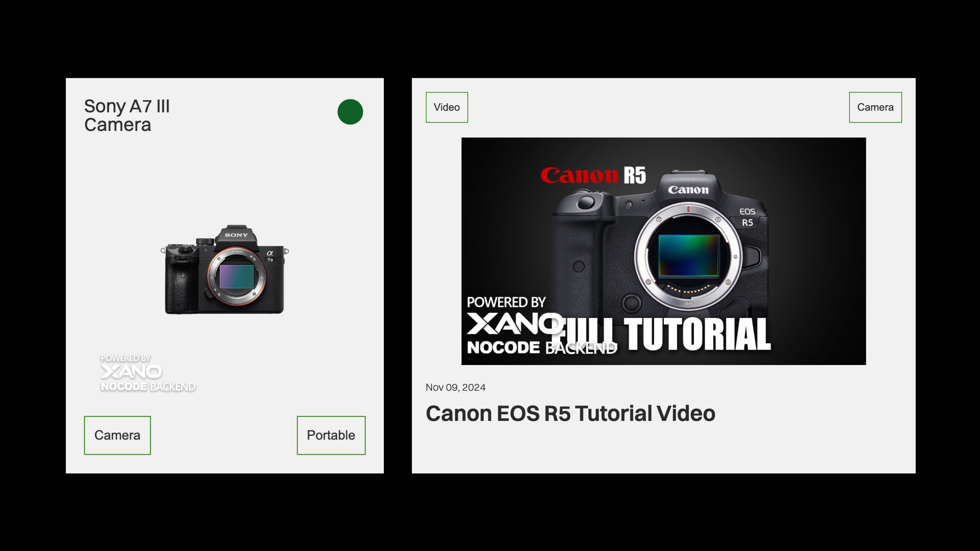Open the Canon R5 tutorial video thumbnail
The image size is (980, 551).
[664, 251]
